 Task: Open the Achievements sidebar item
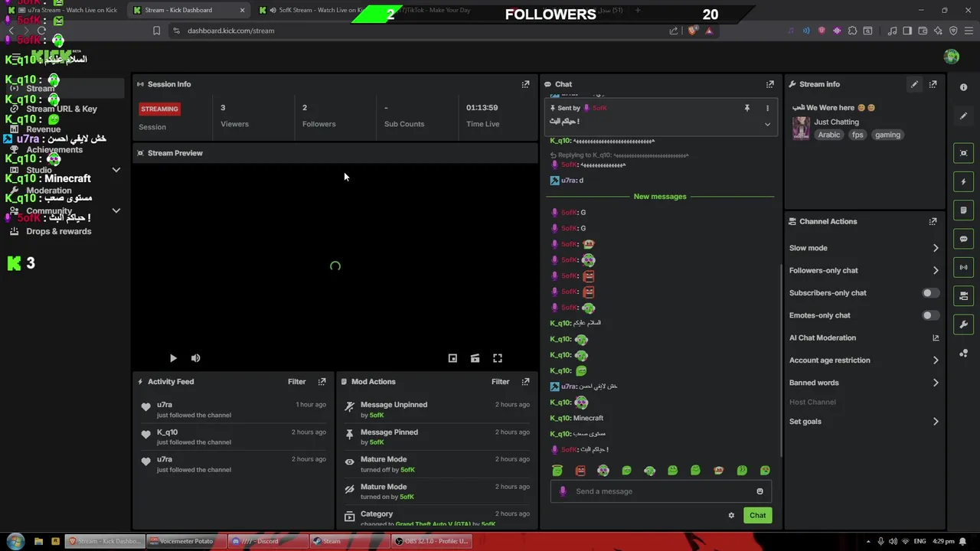[54, 149]
